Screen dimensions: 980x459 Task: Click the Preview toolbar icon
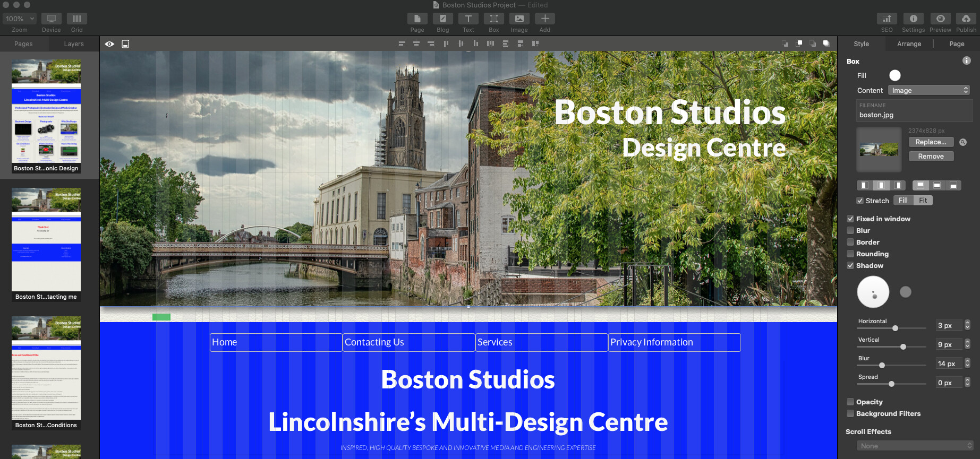click(940, 19)
